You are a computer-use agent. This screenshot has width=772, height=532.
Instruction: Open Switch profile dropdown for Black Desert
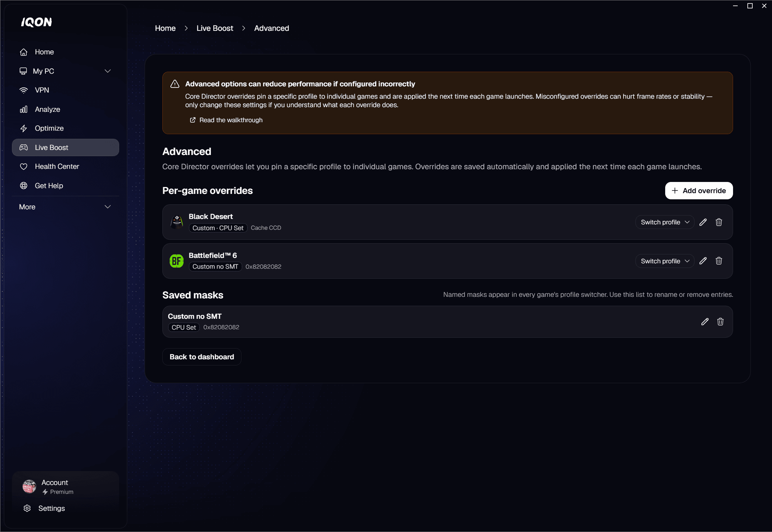click(665, 222)
